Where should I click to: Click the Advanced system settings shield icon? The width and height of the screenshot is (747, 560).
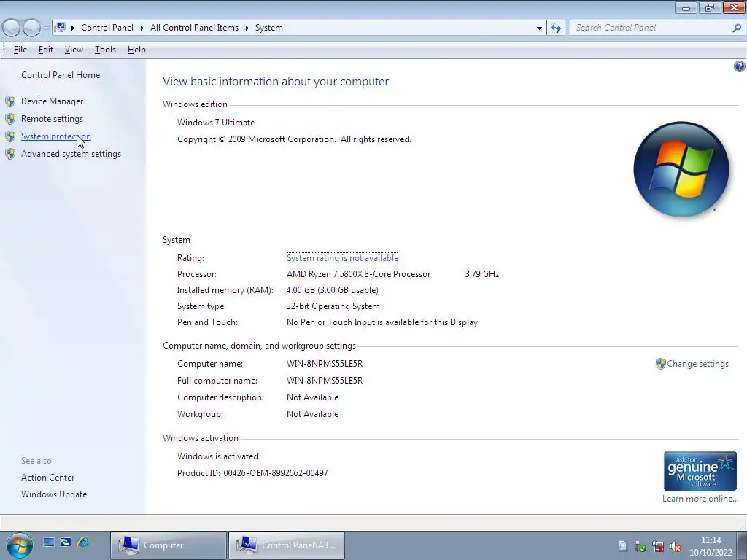click(10, 154)
